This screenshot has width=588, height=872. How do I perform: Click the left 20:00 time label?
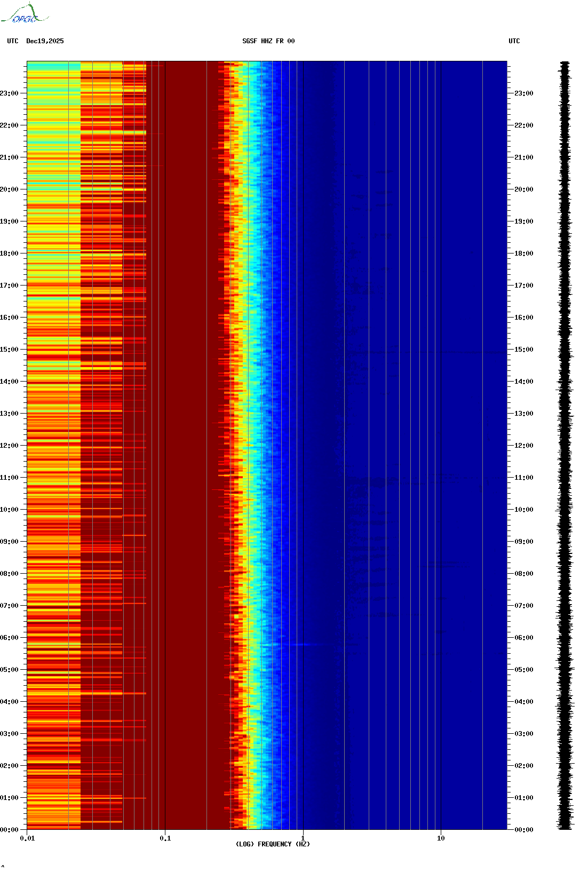pyautogui.click(x=9, y=189)
